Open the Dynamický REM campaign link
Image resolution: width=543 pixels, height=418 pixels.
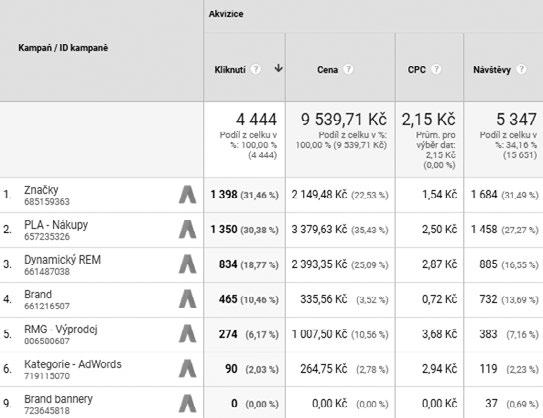pyautogui.click(x=62, y=260)
